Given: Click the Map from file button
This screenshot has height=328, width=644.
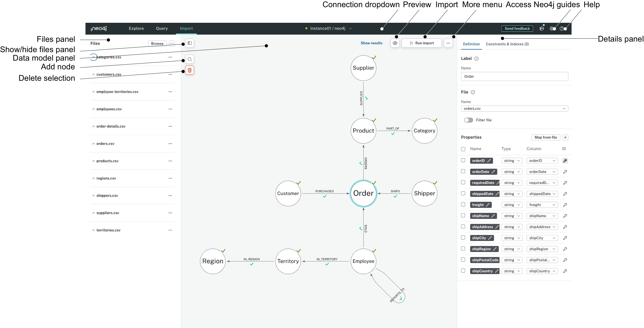Looking at the screenshot, I should tap(545, 137).
